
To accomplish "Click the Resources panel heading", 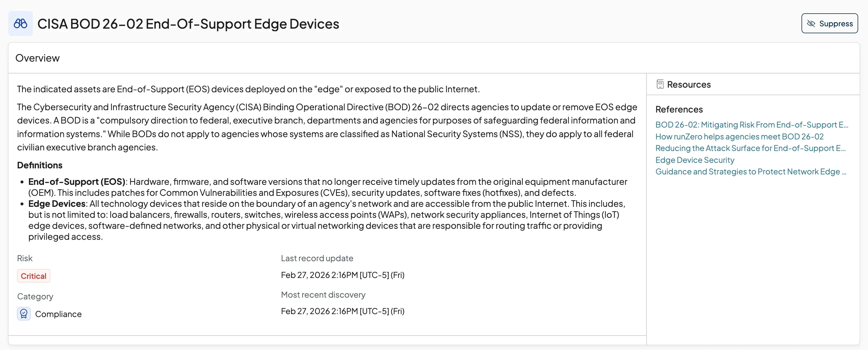I will [688, 84].
